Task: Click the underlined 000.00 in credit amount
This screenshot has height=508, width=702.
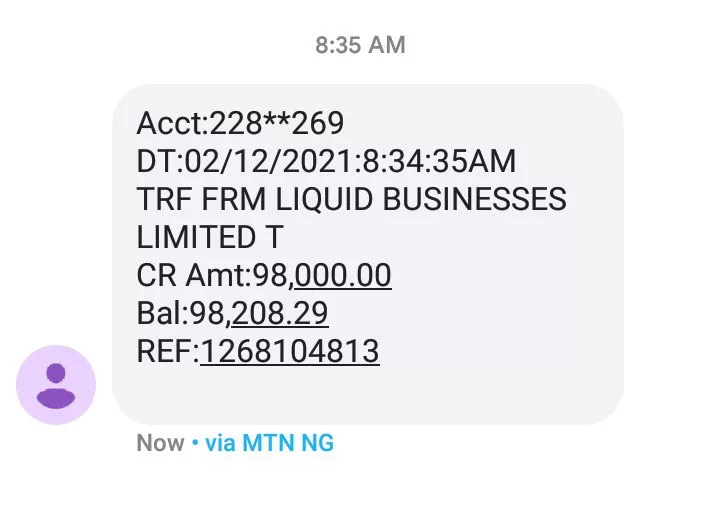Action: pos(343,275)
